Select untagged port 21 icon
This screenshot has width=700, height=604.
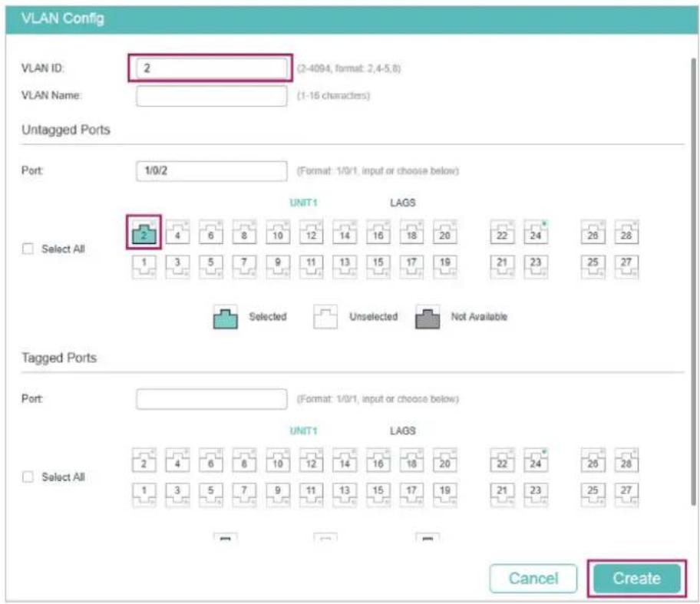coord(502,267)
